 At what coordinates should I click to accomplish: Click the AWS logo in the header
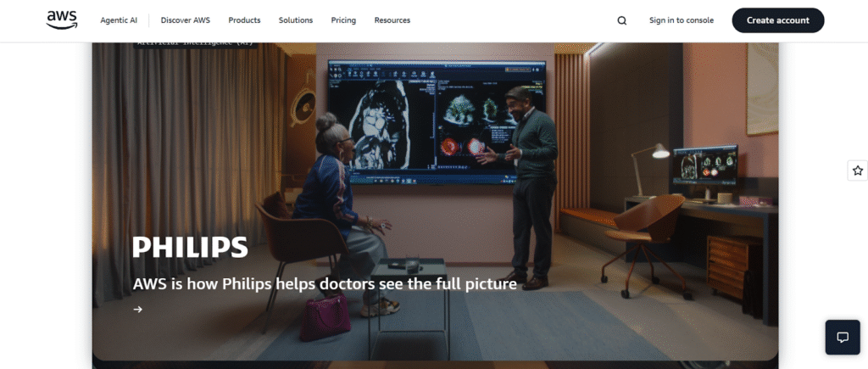pos(62,20)
